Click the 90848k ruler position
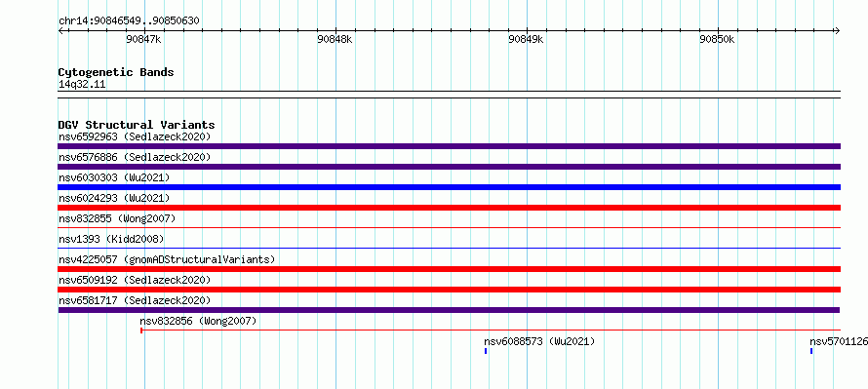This screenshot has height=389, width=868. 335,39
